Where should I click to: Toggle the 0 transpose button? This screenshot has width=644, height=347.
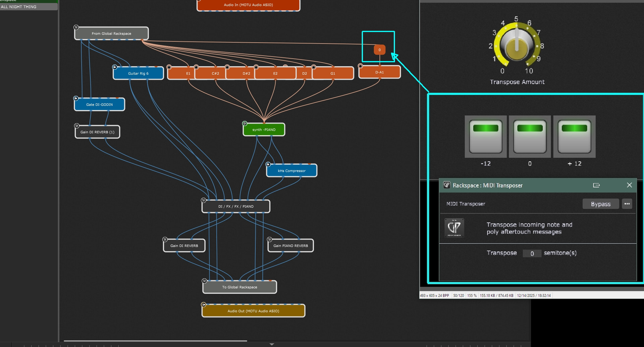pyautogui.click(x=530, y=137)
